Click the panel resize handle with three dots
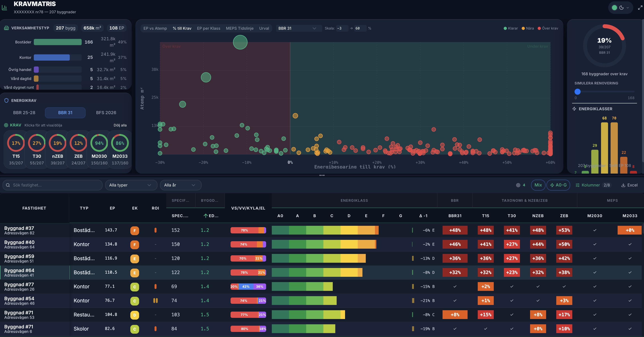The width and height of the screenshot is (644, 337). [x=322, y=175]
